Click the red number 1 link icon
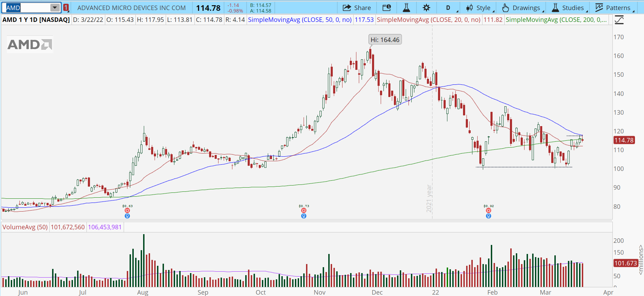This screenshot has width=644, height=296. (66, 8)
